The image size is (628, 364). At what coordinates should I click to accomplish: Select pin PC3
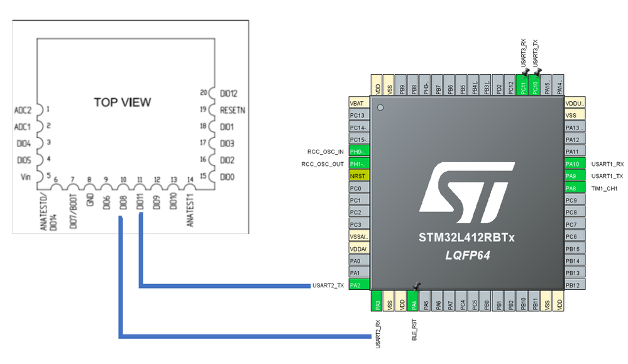(359, 224)
